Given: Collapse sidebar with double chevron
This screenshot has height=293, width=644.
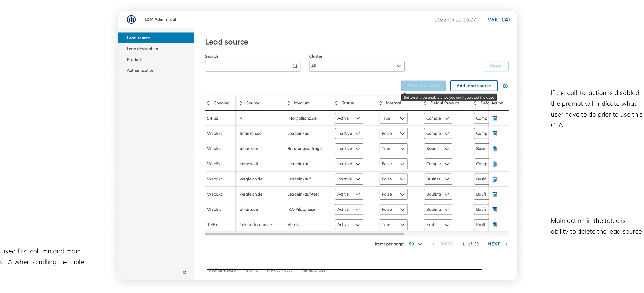Looking at the screenshot, I should 184,272.
